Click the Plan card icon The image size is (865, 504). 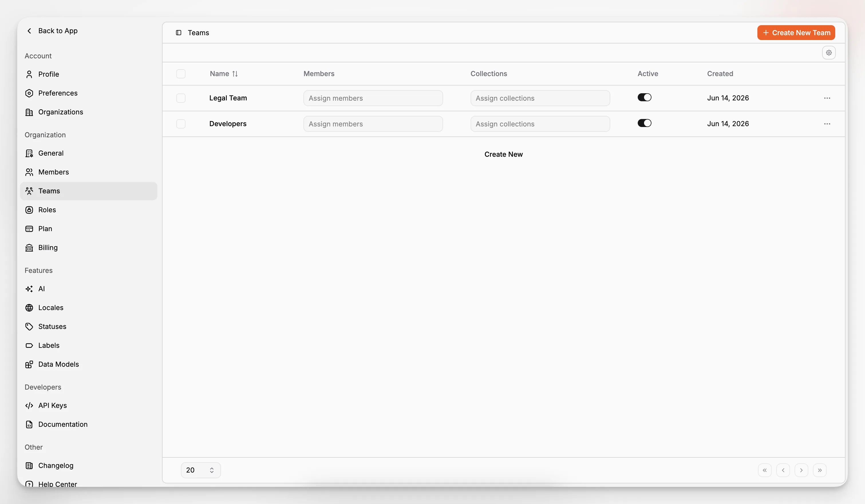[29, 229]
